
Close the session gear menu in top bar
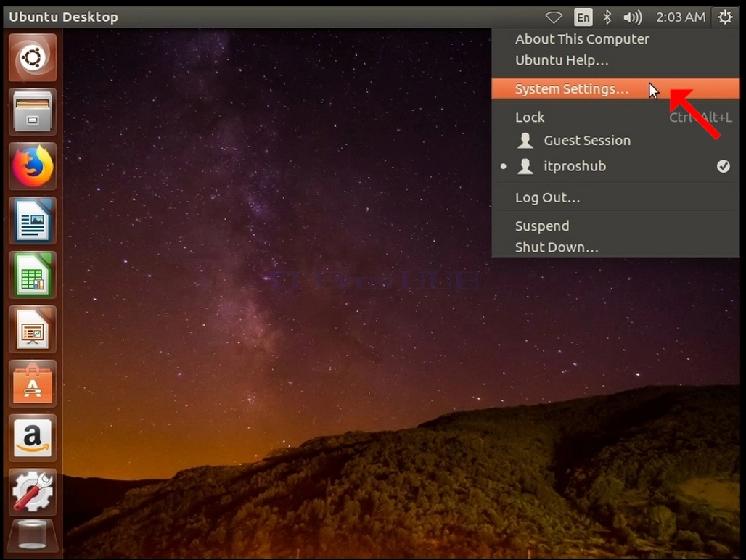[x=725, y=17]
